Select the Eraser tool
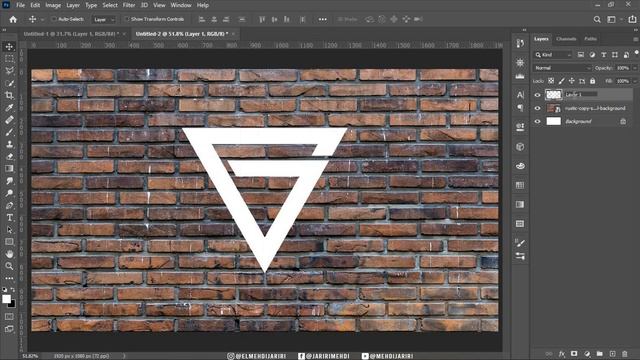This screenshot has height=360, width=640. [x=9, y=157]
